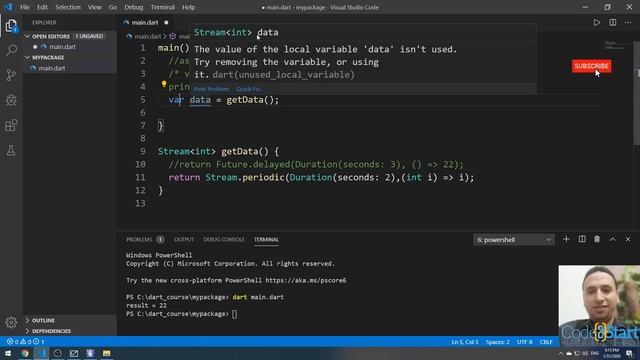Split the editor right

coord(613,22)
